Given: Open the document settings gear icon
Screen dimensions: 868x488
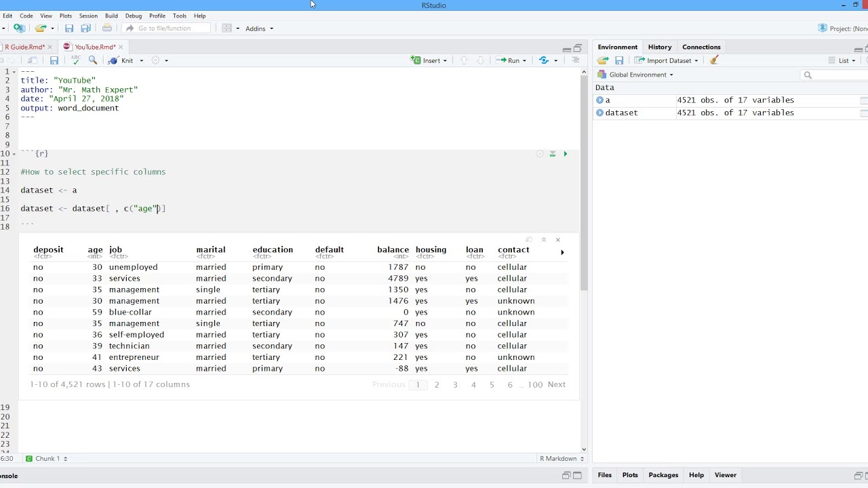Looking at the screenshot, I should coord(155,60).
